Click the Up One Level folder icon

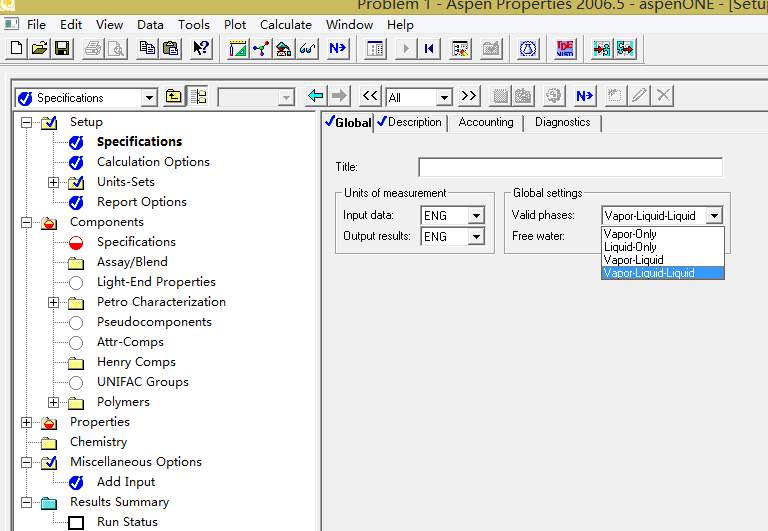[173, 96]
